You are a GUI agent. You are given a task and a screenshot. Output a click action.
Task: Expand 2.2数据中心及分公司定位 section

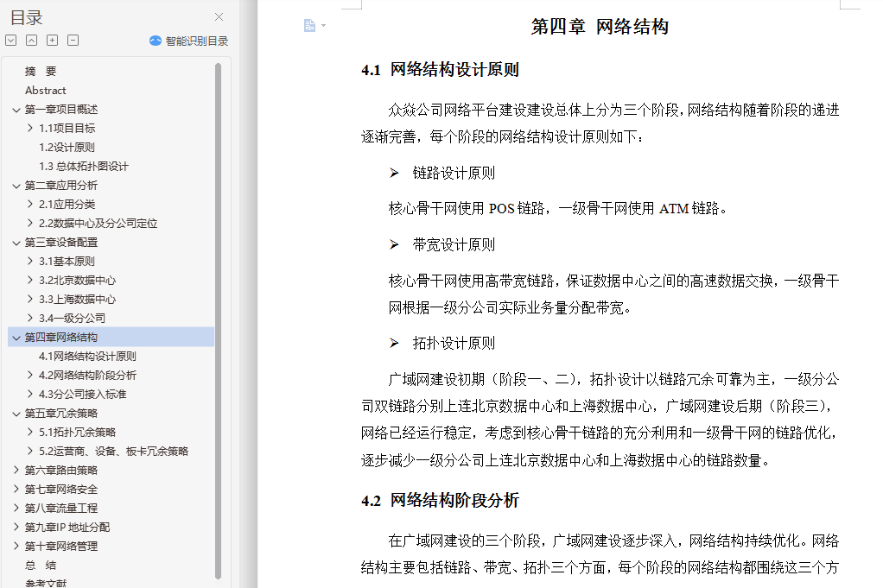[30, 224]
